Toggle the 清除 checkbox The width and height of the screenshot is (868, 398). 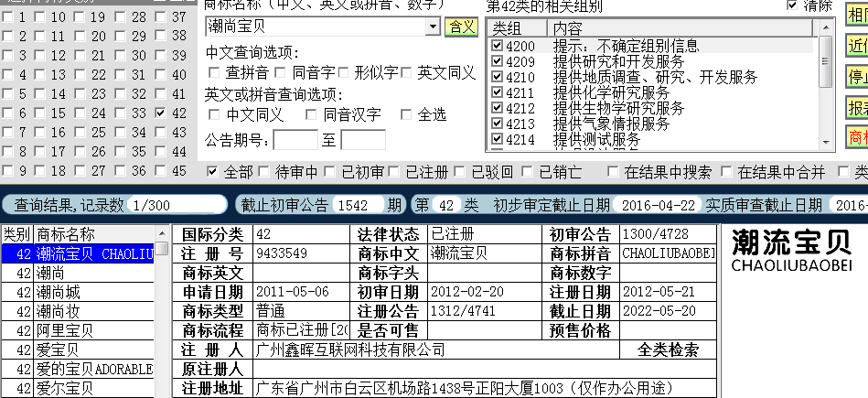(x=792, y=5)
